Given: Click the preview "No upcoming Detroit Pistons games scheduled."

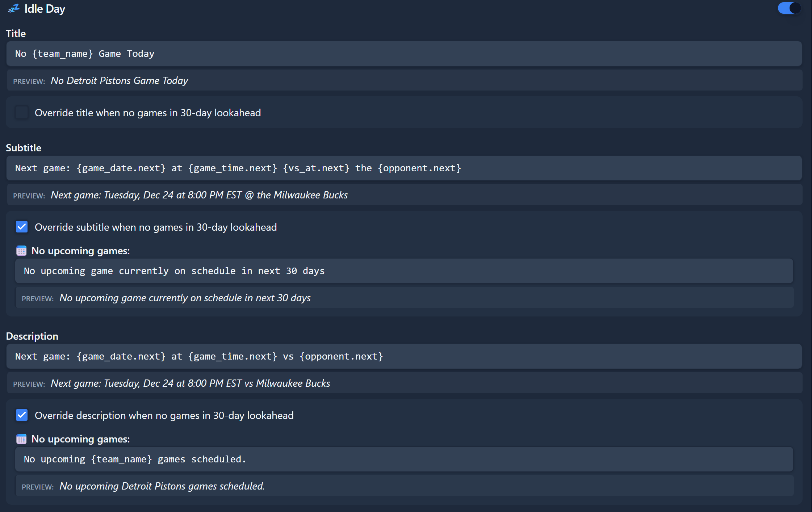Looking at the screenshot, I should click(162, 486).
